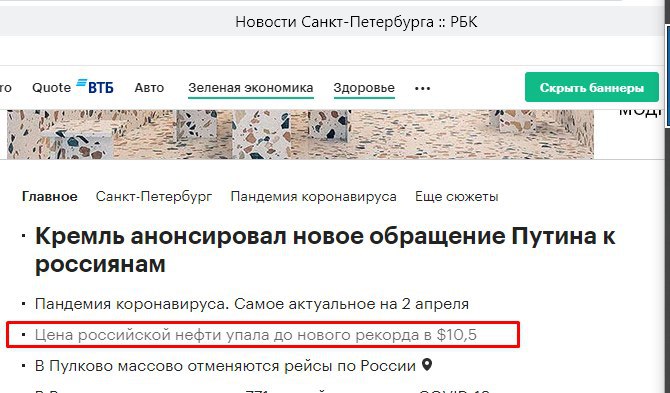
Task: Select the Пандемия коронавируса tab
Action: click(314, 196)
